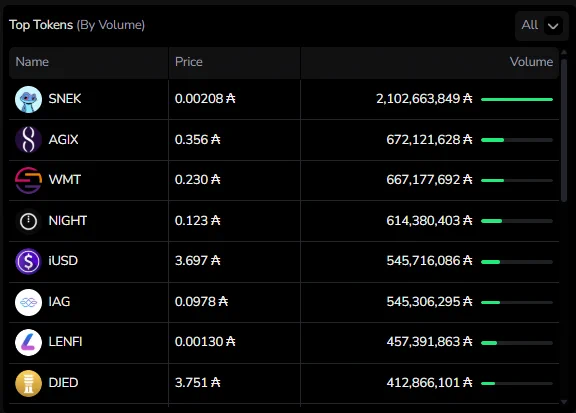Viewport: 576px width, 413px height.
Task: Open the DJED token name
Action: point(63,383)
